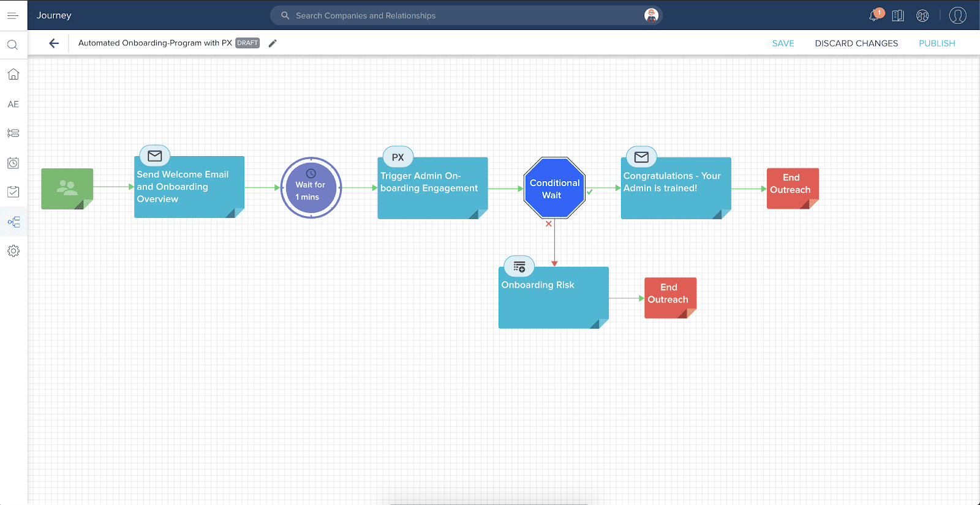Viewport: 980px width, 505px height.
Task: Click the sidebar search magnifier icon
Action: pos(13,45)
